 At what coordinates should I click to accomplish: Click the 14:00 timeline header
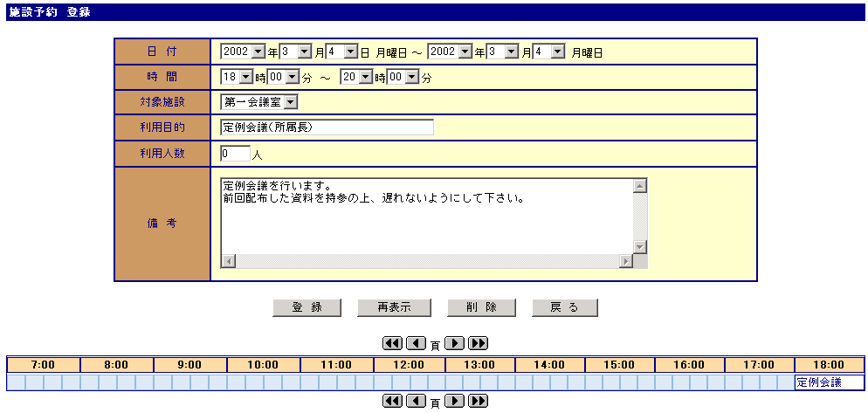point(549,365)
